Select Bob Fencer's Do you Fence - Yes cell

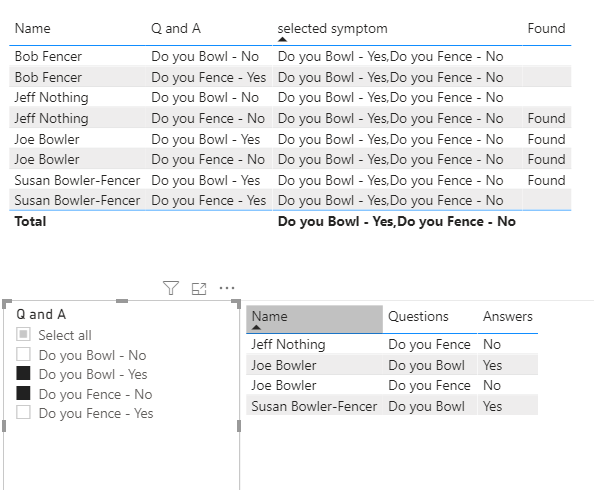click(208, 77)
